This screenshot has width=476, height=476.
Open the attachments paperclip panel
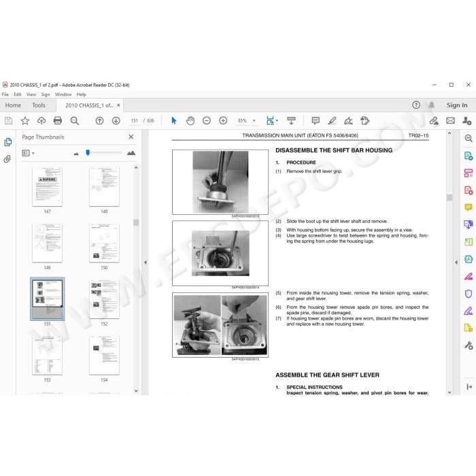(x=7, y=158)
